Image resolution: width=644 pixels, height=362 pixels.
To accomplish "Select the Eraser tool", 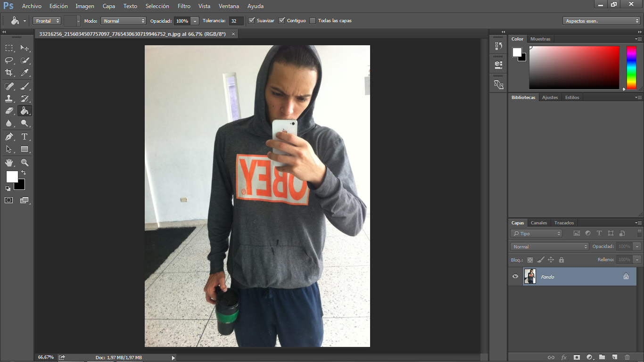I will 9,111.
